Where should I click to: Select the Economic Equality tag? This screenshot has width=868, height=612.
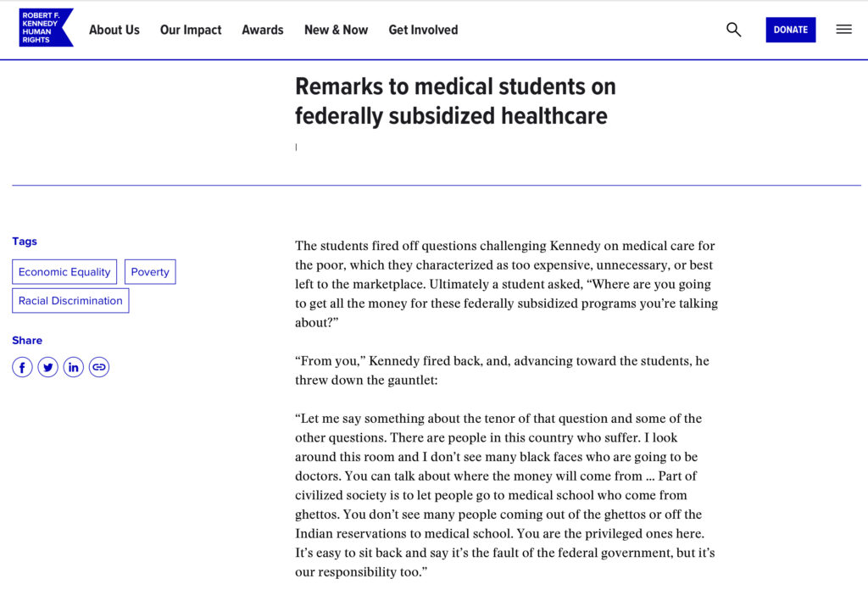[x=64, y=272]
